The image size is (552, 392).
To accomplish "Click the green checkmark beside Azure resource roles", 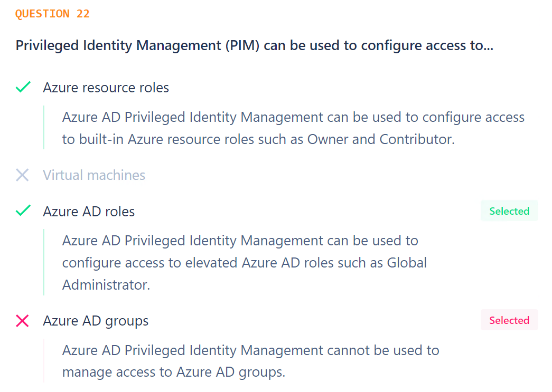I will point(23,87).
